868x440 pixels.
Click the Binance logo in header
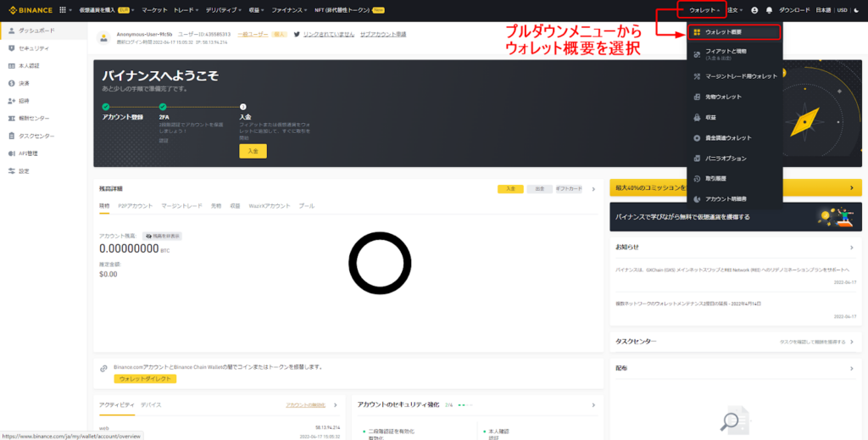31,10
